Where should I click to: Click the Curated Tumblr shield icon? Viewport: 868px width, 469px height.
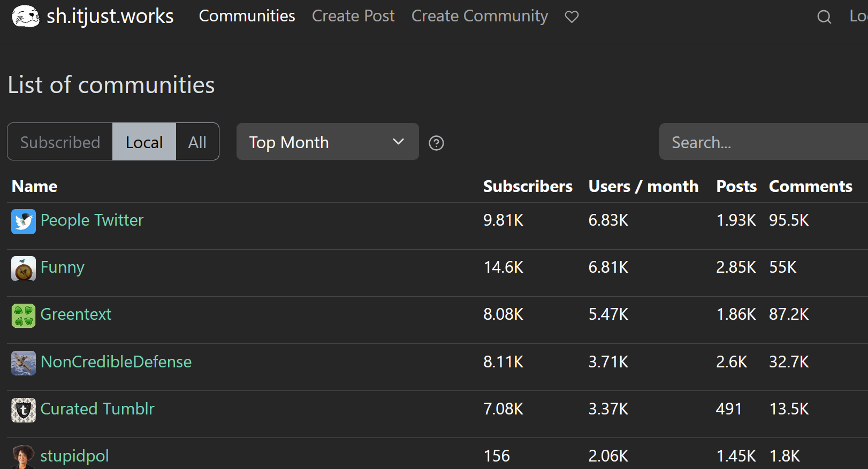pyautogui.click(x=24, y=410)
